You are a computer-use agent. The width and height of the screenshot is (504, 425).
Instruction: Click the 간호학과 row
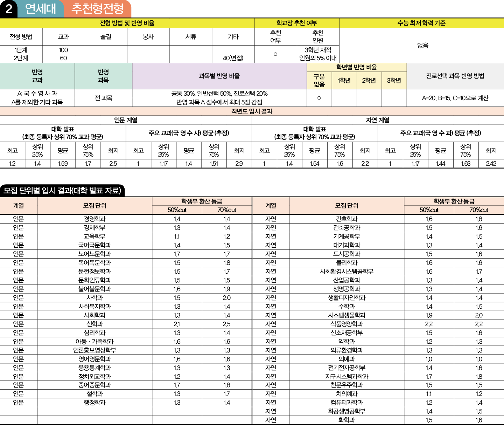click(378, 219)
